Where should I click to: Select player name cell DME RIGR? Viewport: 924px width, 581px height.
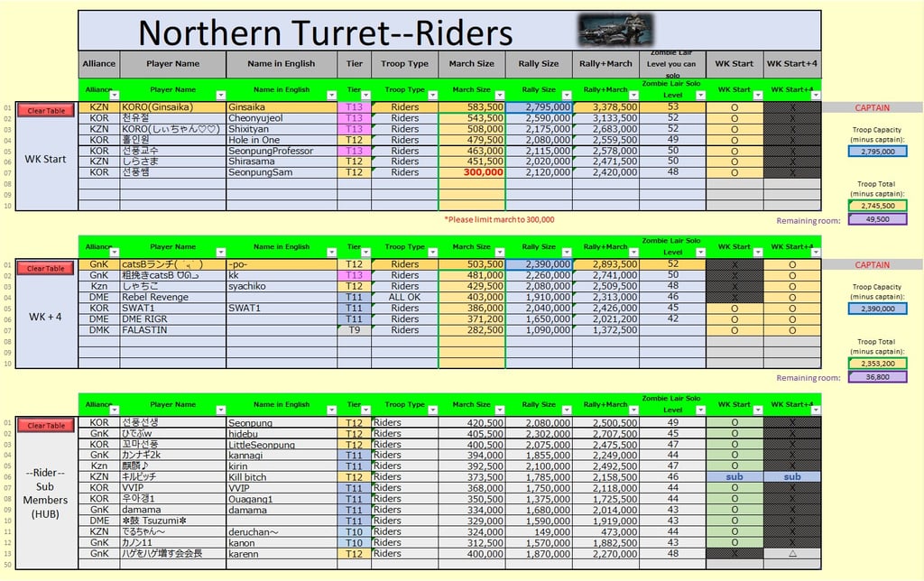point(172,318)
